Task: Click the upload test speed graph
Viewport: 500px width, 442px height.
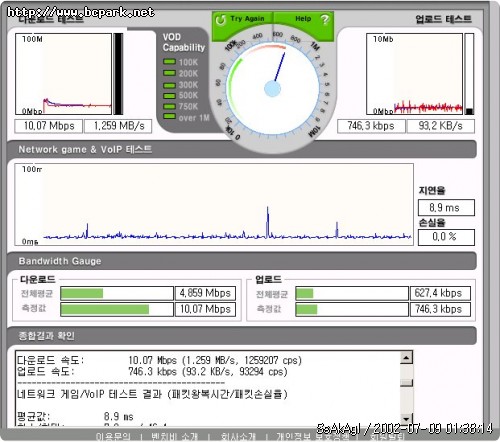Action: tap(414, 74)
